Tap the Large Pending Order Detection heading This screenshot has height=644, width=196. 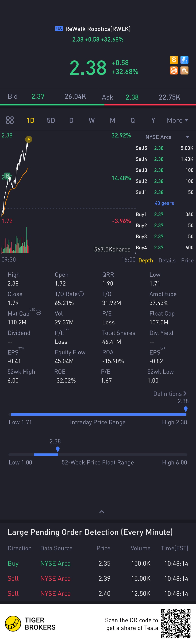pyautogui.click(x=90, y=532)
